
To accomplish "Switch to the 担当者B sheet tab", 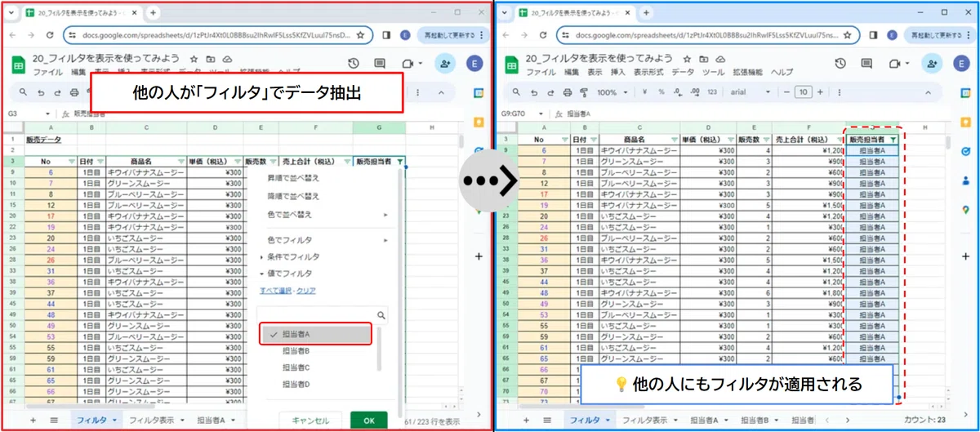I will coord(756,420).
